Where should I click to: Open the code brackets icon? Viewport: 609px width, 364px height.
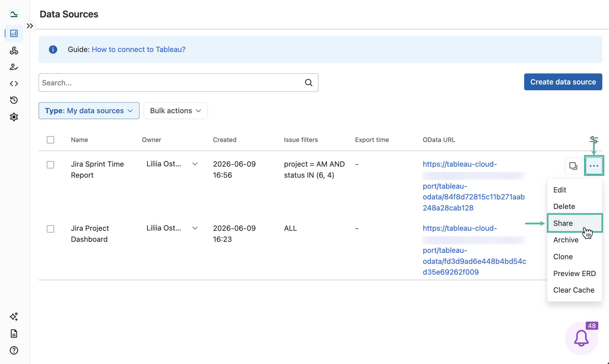14,84
